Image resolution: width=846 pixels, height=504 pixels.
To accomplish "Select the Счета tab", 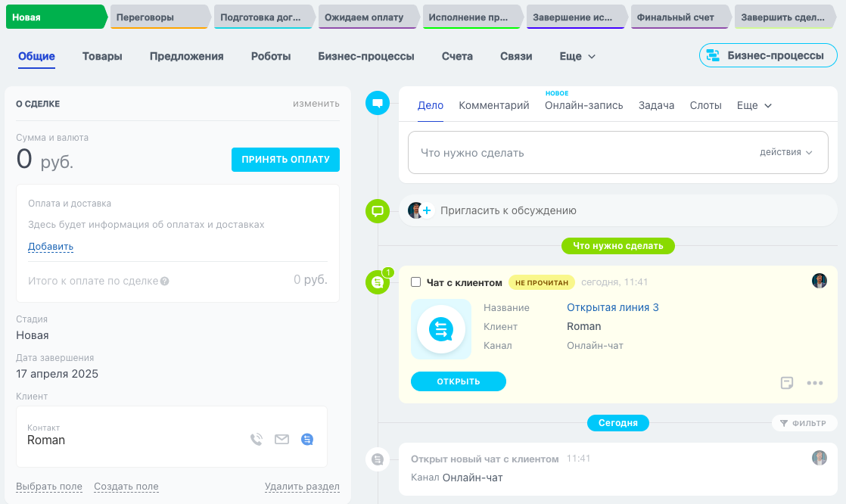I will click(x=457, y=56).
